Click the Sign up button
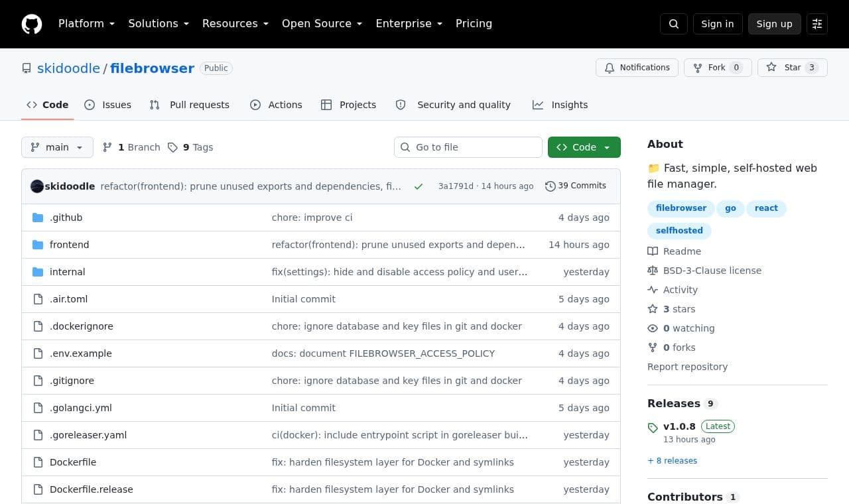 [775, 24]
